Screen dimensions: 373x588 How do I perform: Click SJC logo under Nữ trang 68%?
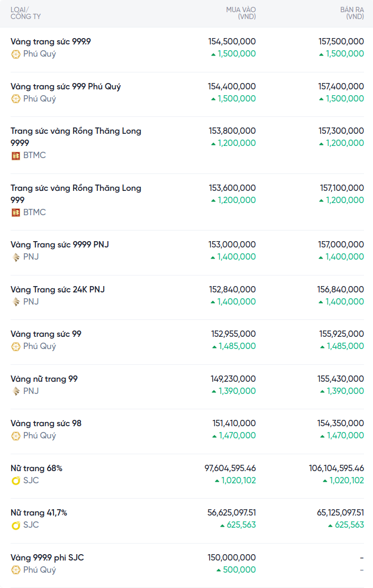(16, 481)
